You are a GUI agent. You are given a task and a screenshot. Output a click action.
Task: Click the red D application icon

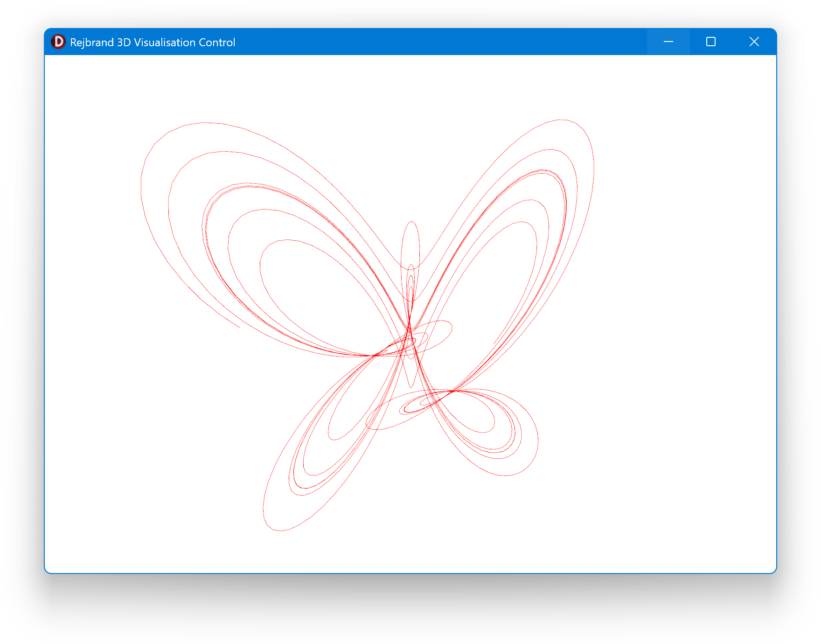click(58, 42)
